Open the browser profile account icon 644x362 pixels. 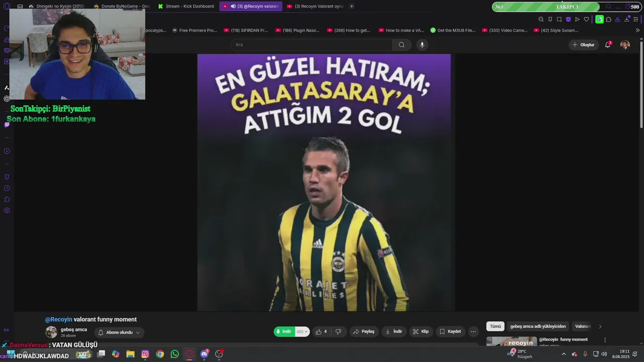click(x=617, y=19)
